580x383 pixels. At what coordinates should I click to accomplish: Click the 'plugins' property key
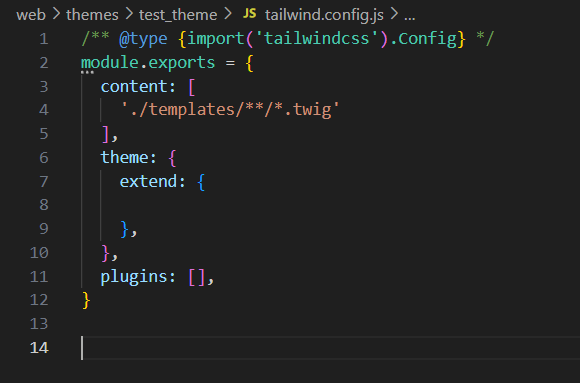[x=134, y=277]
